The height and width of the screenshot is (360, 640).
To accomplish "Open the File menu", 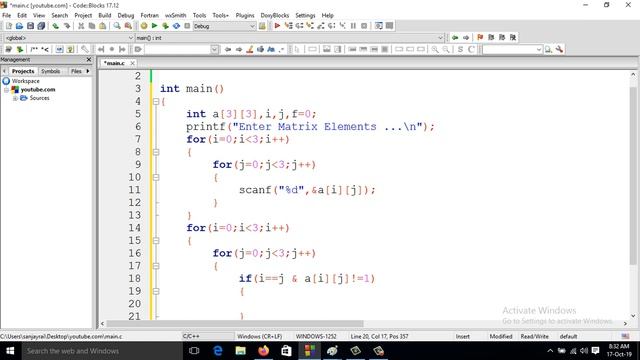I will coord(7,15).
